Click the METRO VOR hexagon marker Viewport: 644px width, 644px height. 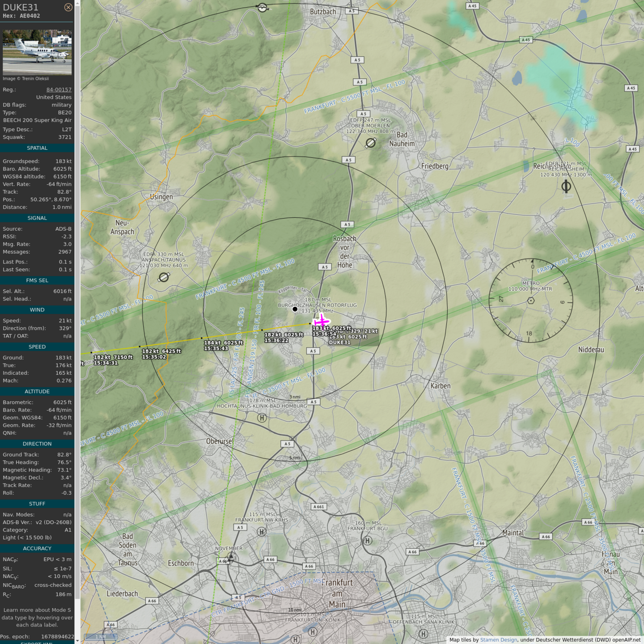click(x=531, y=301)
